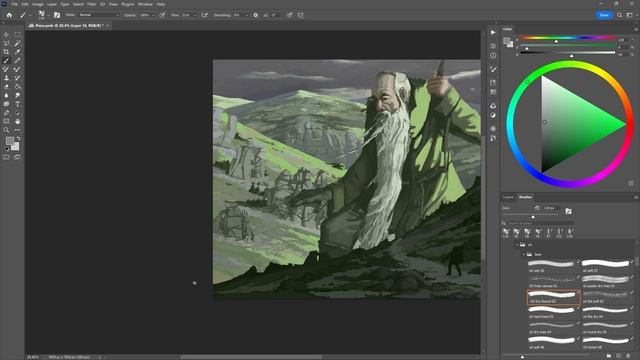Collapse the 'oil' brush group folder
Screen dimensions: 640x360
(517, 245)
